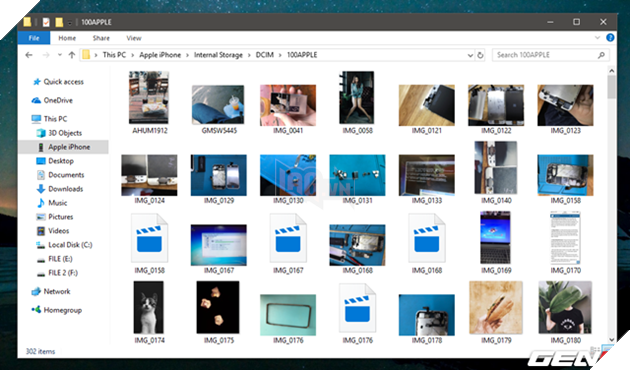Select the IMG_0123 thumbnail
The height and width of the screenshot is (370, 630).
point(565,105)
